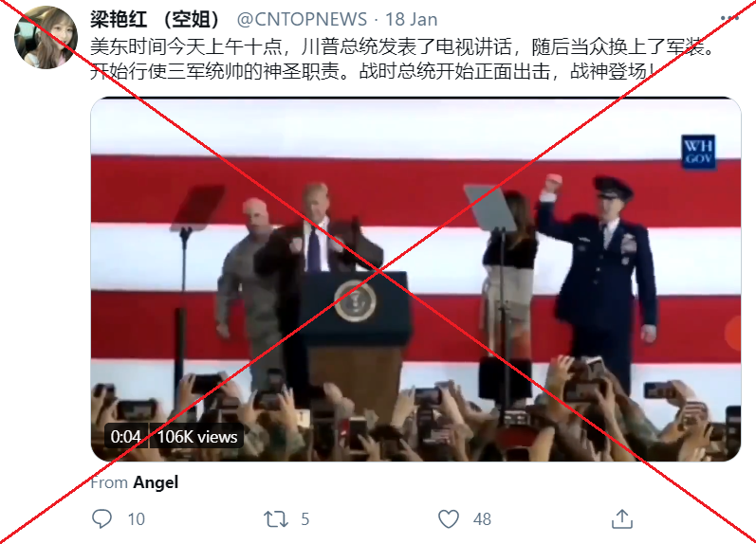This screenshot has width=756, height=544.
Task: Open the 梁艳红 display name profile
Action: point(155,19)
